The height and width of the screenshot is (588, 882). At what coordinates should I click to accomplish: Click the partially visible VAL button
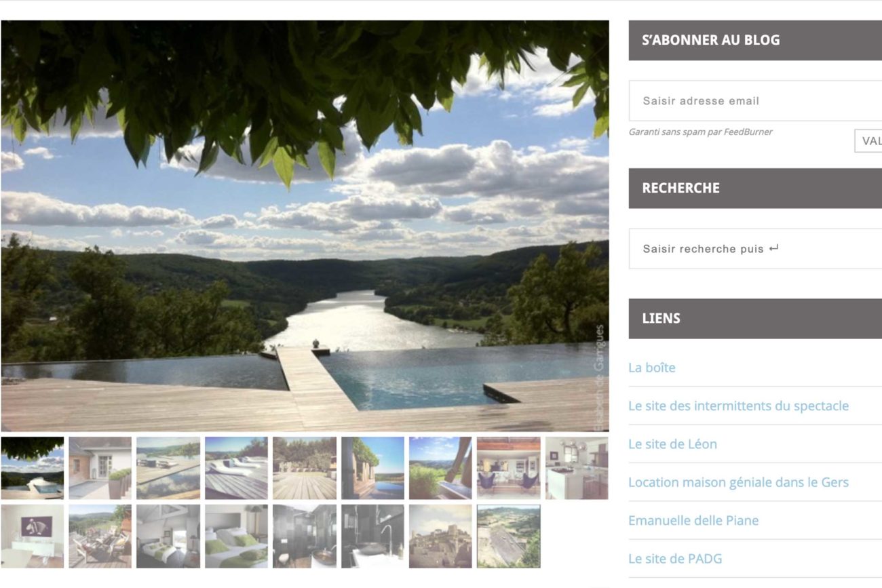(x=868, y=141)
